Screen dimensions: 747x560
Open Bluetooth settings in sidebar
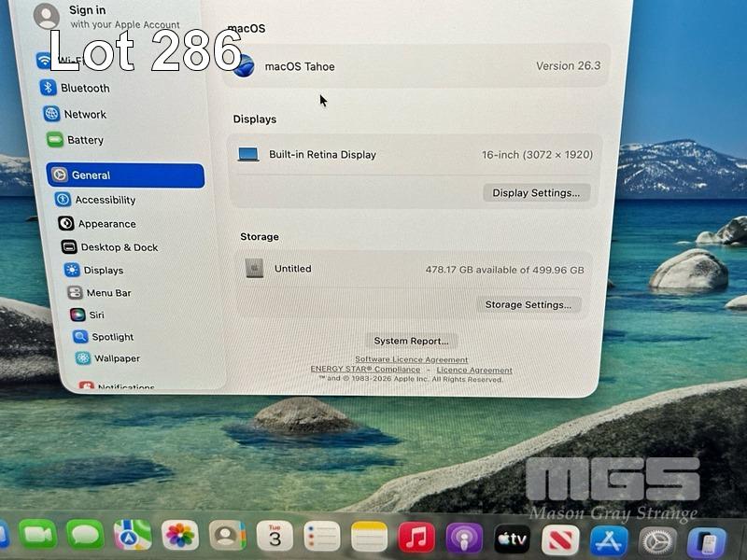84,88
